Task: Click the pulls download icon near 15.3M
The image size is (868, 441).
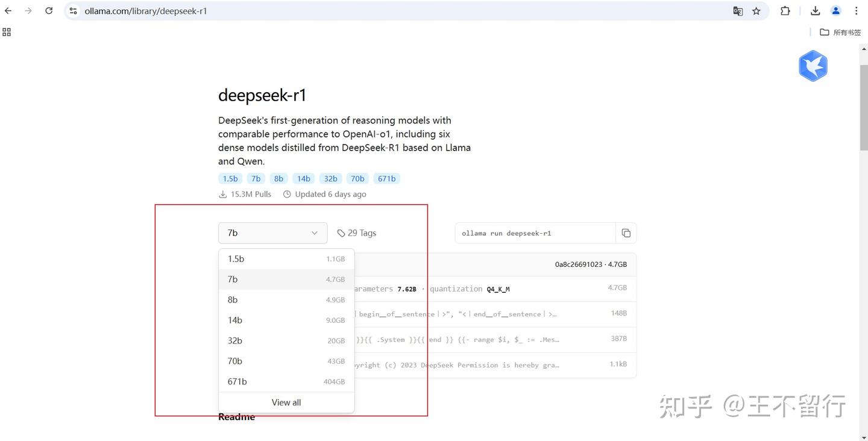Action: [222, 194]
